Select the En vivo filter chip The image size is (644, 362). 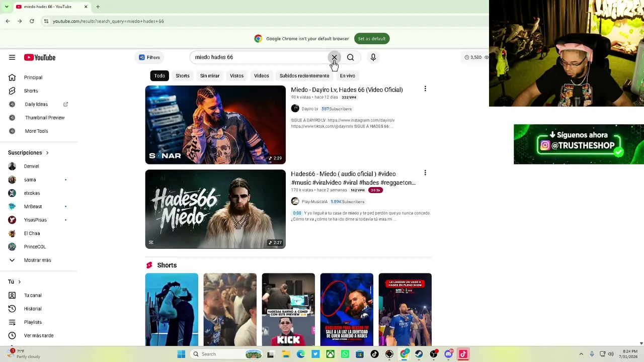(348, 75)
